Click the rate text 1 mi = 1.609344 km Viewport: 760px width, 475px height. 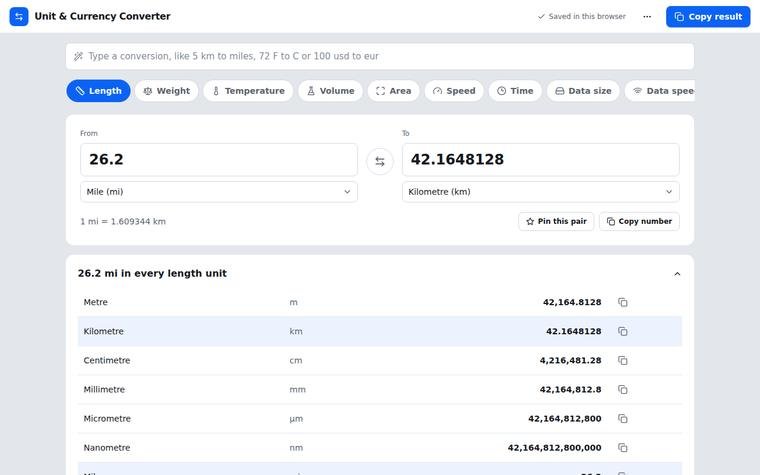pos(123,222)
